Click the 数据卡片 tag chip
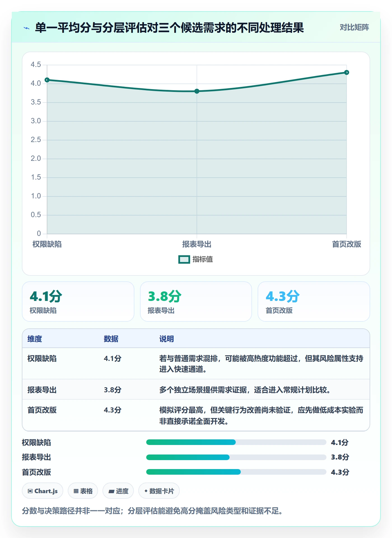The image size is (392, 538). point(159,491)
